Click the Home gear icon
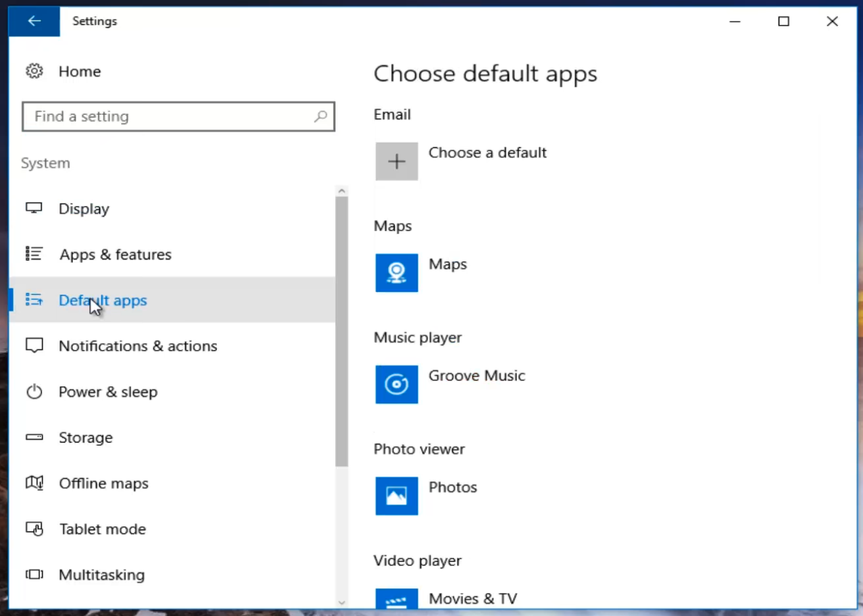The height and width of the screenshot is (616, 863). [34, 71]
